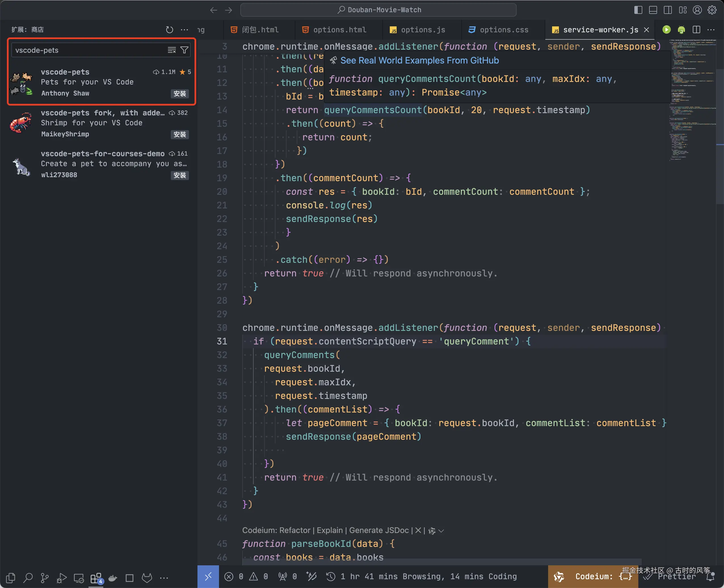Toggle the bottom panel visibility
Screen dimensions: 724x588
click(x=653, y=10)
